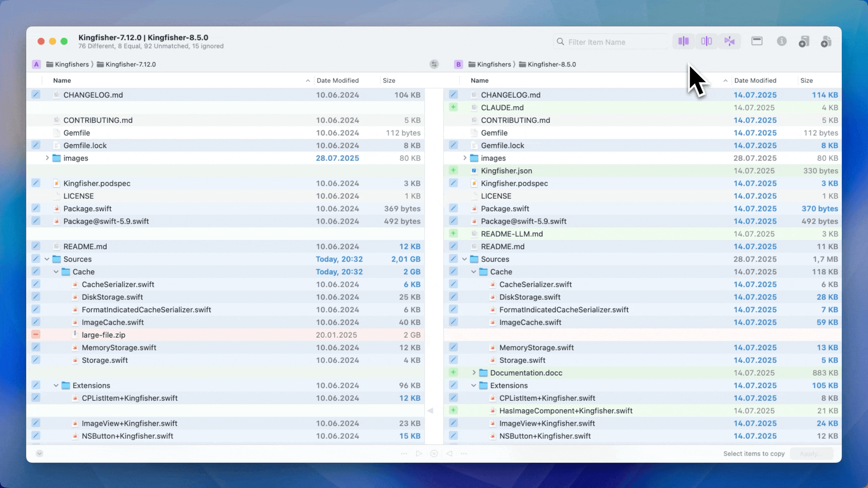Toggle the first purple show-differences filter button

pyautogui.click(x=683, y=42)
